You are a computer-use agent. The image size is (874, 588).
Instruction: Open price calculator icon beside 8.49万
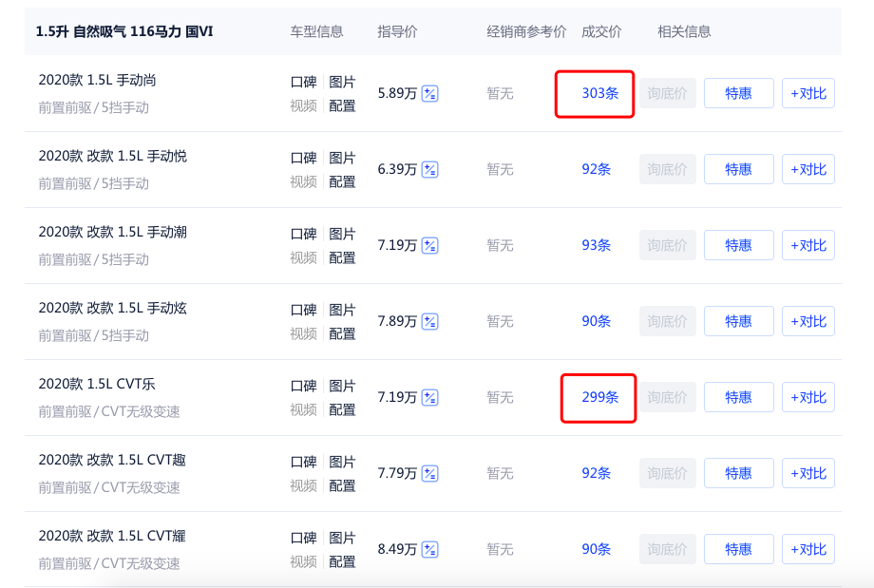pyautogui.click(x=429, y=550)
